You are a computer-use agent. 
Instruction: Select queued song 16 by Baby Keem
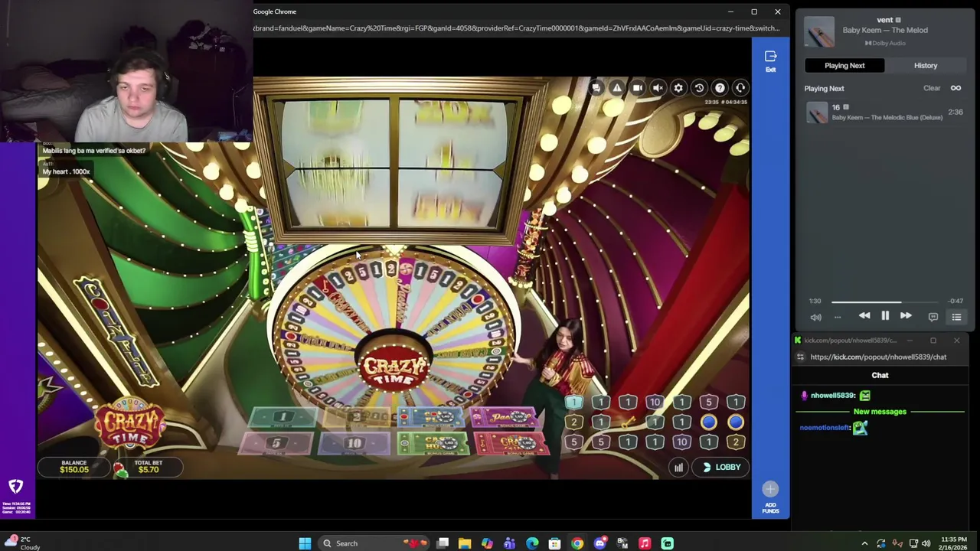[x=884, y=112]
